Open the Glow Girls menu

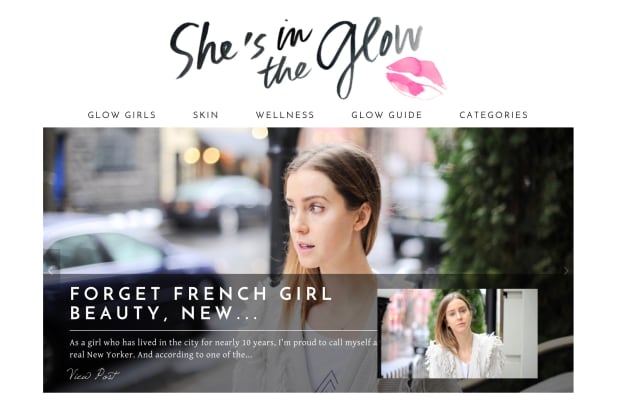[x=122, y=115]
